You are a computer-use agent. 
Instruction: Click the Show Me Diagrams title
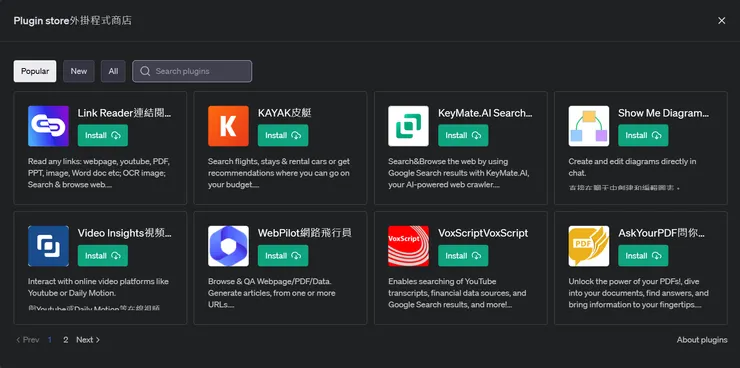point(664,113)
